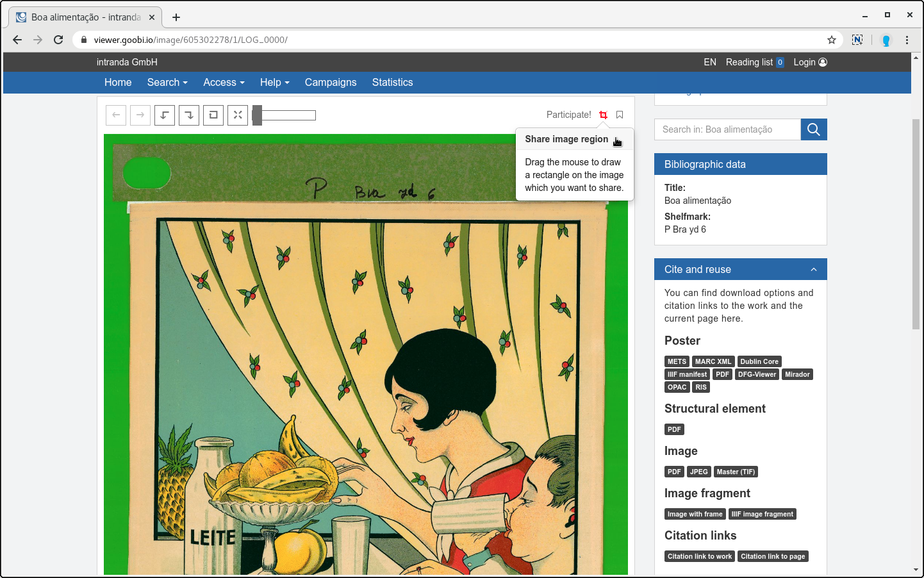This screenshot has width=924, height=578.
Task: Open fullscreen view of the image
Action: click(x=238, y=115)
